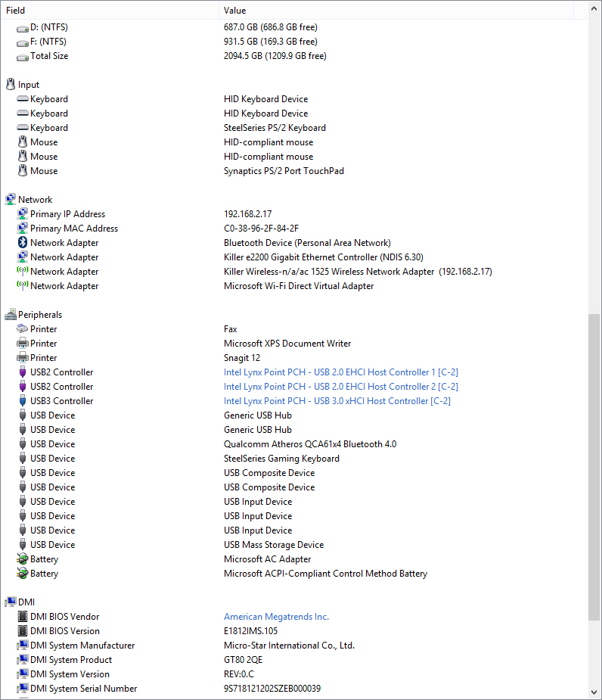
Task: Click the purple USB2 Controller 1 icon
Action: (23, 372)
